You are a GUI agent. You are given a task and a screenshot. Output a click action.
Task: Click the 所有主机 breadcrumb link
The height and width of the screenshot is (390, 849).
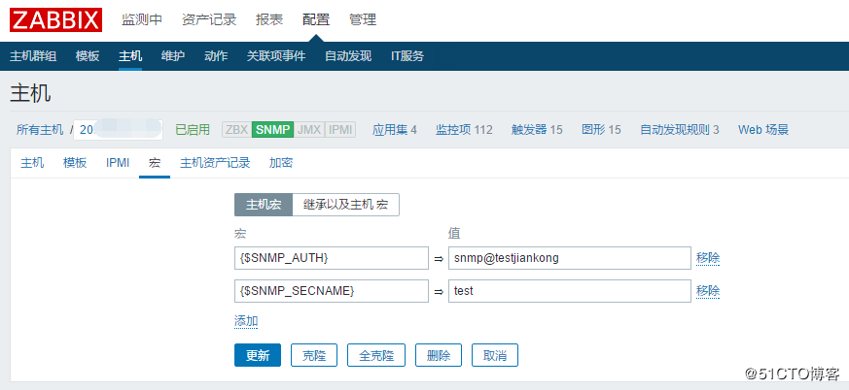tap(40, 129)
